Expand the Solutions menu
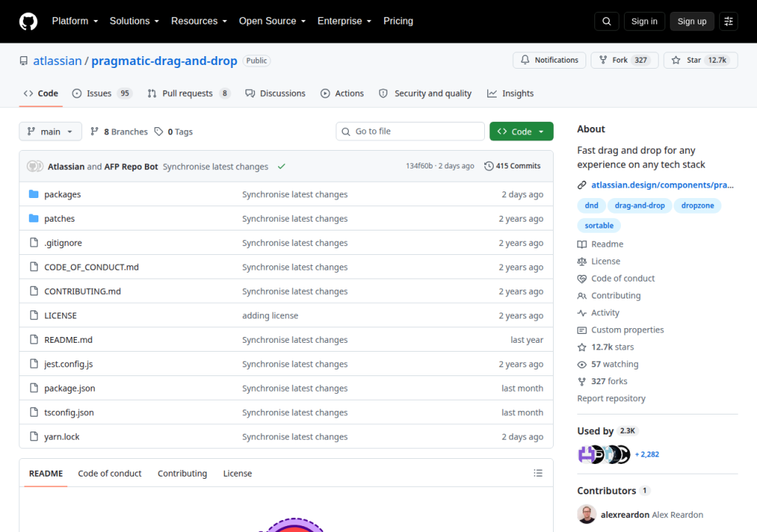 coord(135,21)
